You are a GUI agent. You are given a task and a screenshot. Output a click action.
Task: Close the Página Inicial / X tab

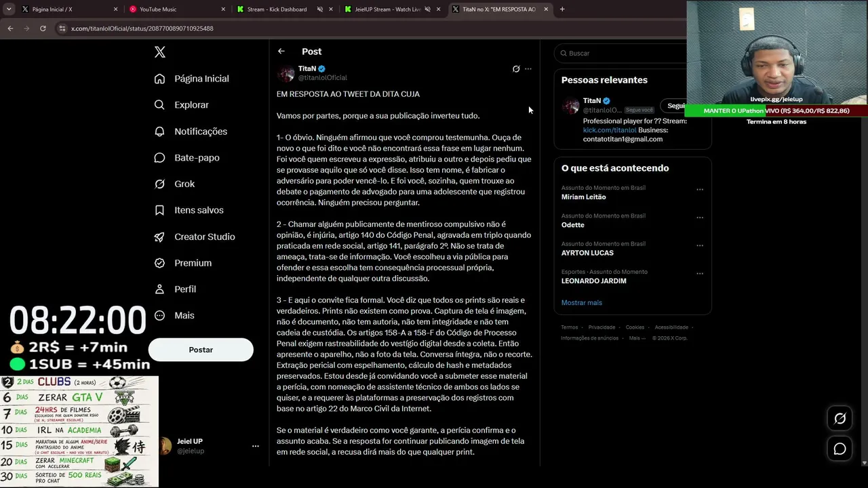(115, 9)
